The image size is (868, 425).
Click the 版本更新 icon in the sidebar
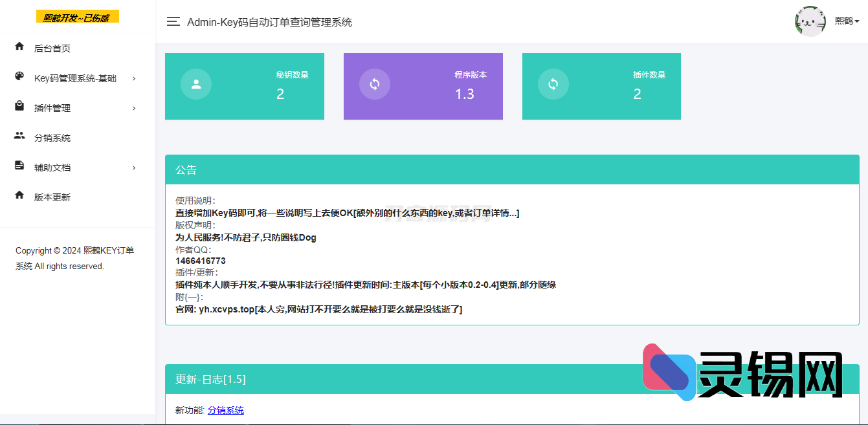[x=19, y=197]
